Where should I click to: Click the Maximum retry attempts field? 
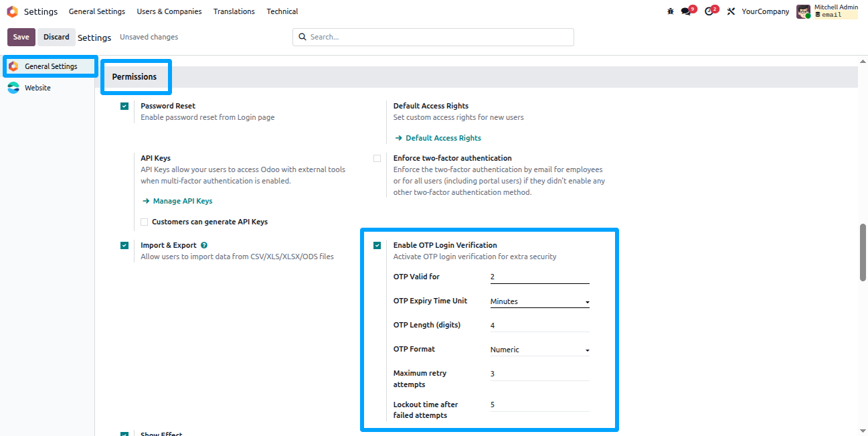click(x=540, y=374)
